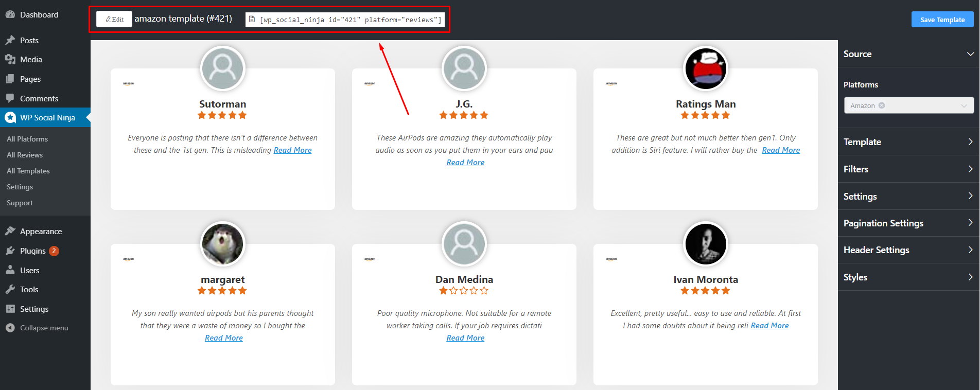Viewport: 980px width, 390px height.
Task: Click the Posts pin icon
Action: coord(10,40)
